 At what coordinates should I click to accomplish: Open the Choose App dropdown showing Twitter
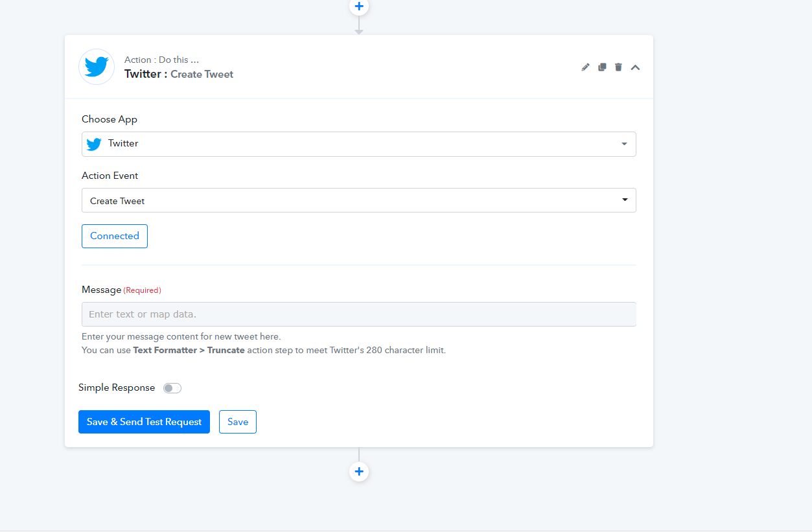pos(359,144)
